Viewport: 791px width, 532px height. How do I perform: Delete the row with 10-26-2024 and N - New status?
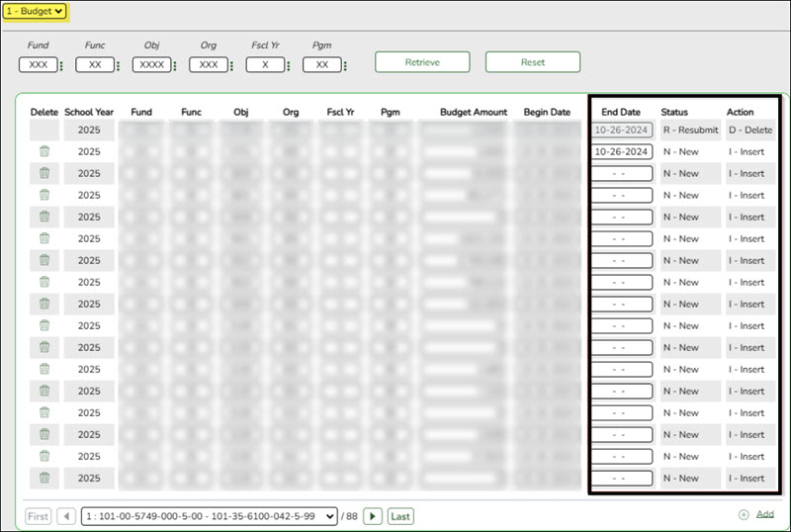(x=44, y=151)
